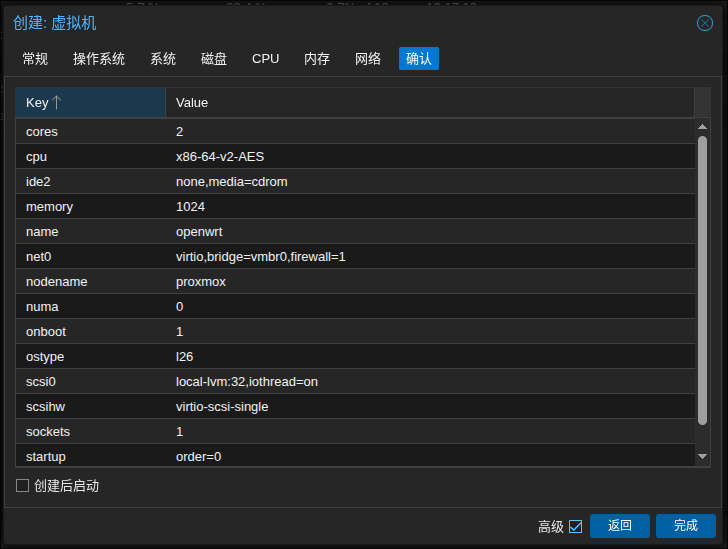Image resolution: width=728 pixels, height=549 pixels.
Task: Click the 完成 button
Action: tap(686, 526)
